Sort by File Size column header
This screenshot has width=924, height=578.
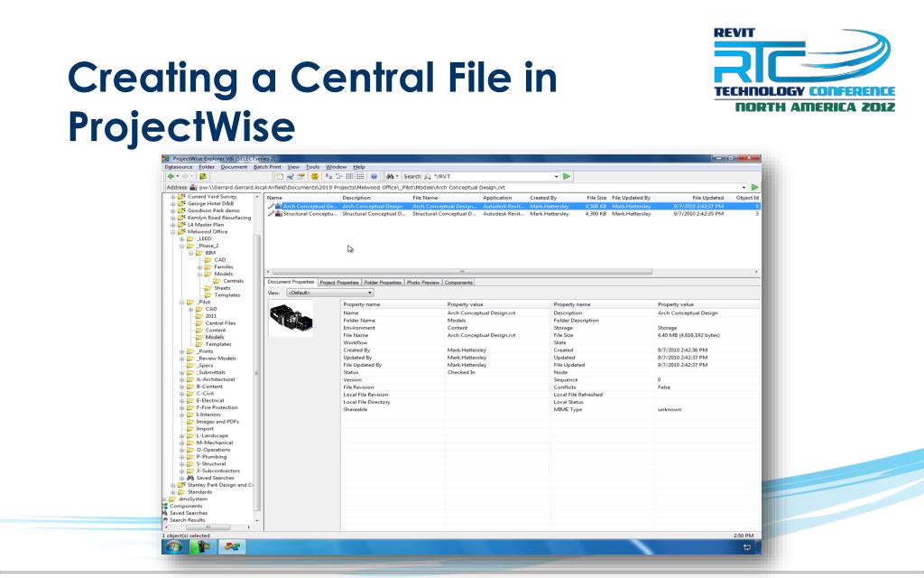click(x=596, y=198)
